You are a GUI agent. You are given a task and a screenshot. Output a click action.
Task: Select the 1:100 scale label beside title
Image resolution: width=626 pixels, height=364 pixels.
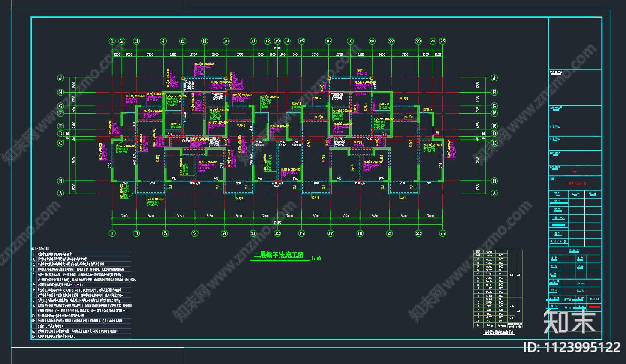point(316,259)
